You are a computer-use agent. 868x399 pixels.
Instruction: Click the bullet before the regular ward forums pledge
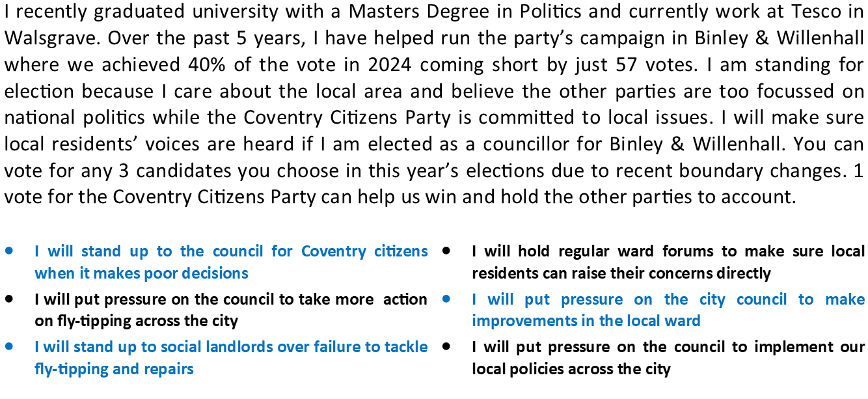click(446, 251)
